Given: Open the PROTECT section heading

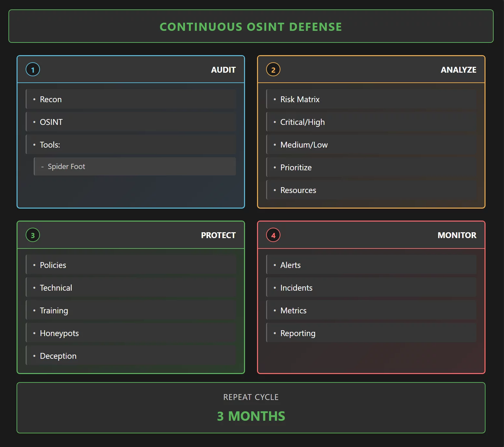Looking at the screenshot, I should point(218,235).
